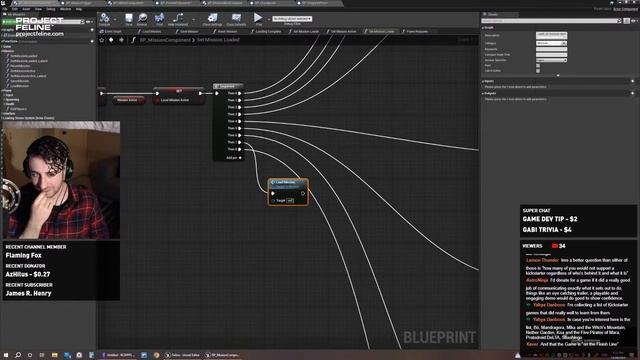
Task: Add an input parameter with the Inputs plus
Action: tap(633, 81)
